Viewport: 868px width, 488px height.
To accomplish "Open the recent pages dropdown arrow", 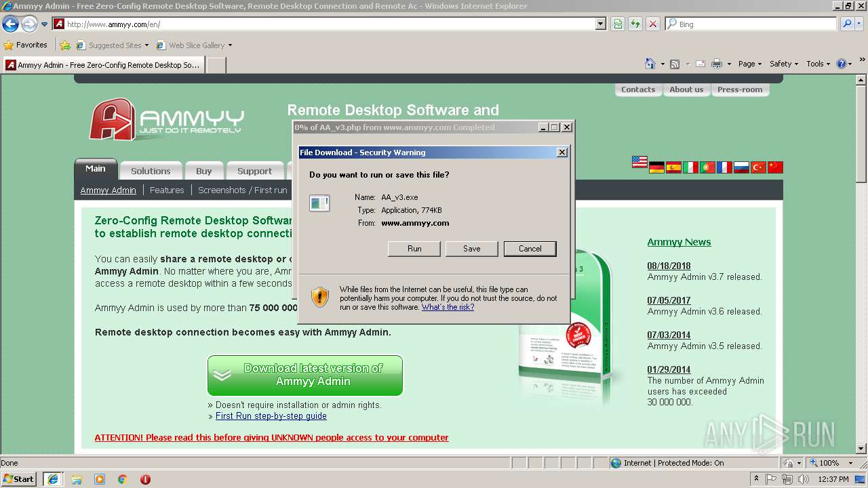I will tap(44, 24).
